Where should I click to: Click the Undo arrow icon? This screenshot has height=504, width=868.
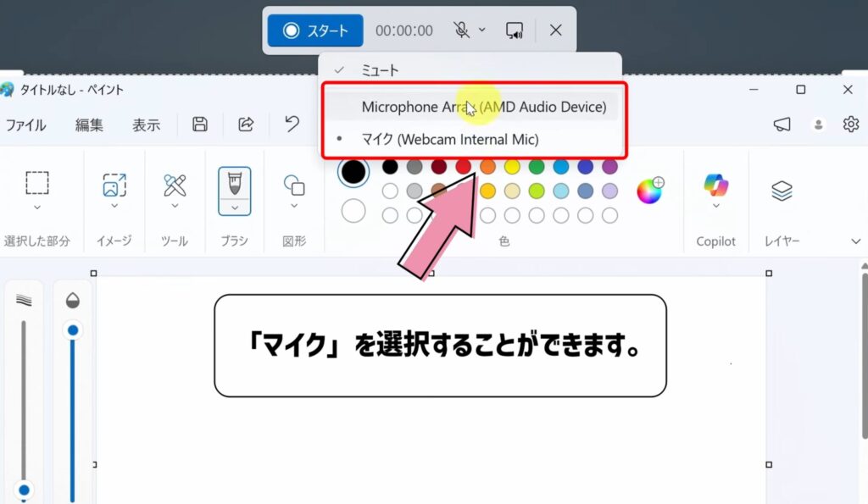(291, 124)
